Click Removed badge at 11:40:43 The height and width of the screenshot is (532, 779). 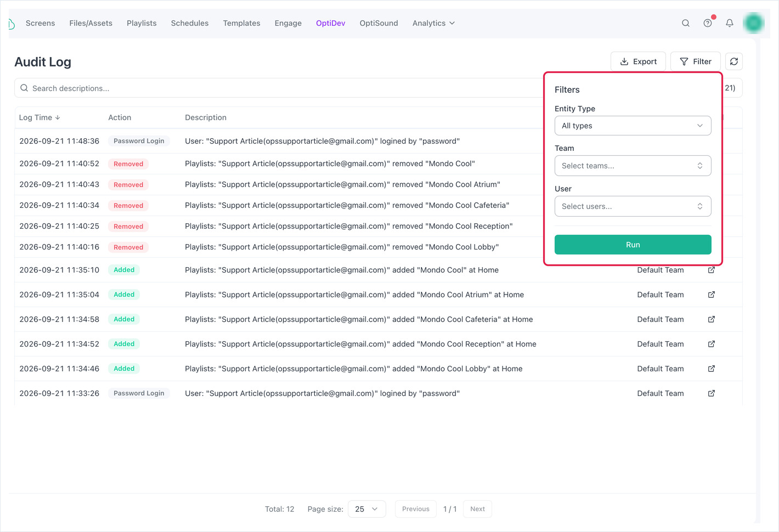click(x=128, y=185)
